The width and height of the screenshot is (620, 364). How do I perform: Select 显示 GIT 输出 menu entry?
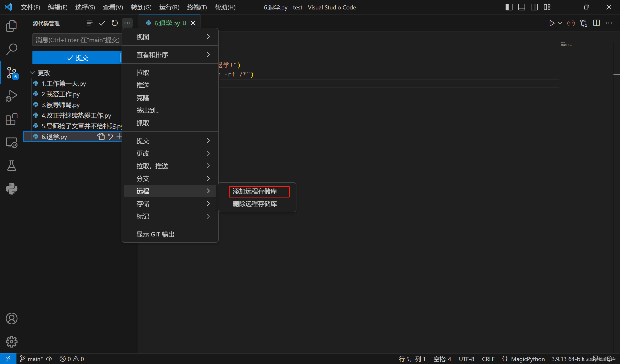pos(170,234)
